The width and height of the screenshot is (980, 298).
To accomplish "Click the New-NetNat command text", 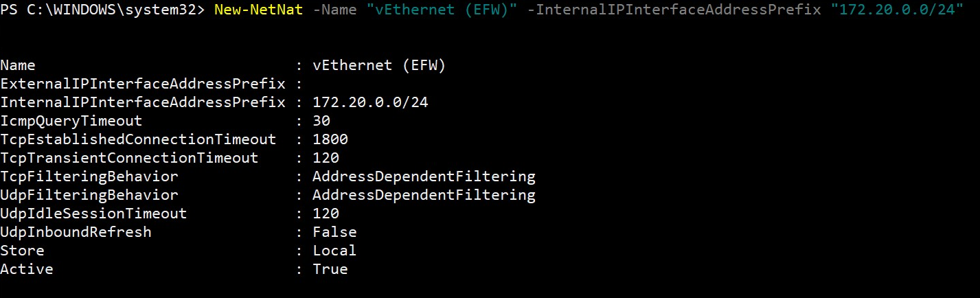I will pyautogui.click(x=258, y=10).
